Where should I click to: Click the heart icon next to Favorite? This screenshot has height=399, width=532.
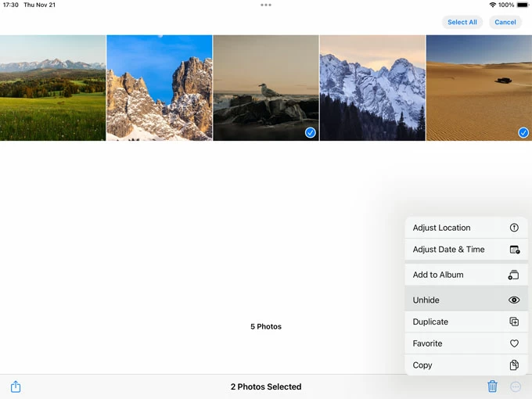tap(514, 343)
